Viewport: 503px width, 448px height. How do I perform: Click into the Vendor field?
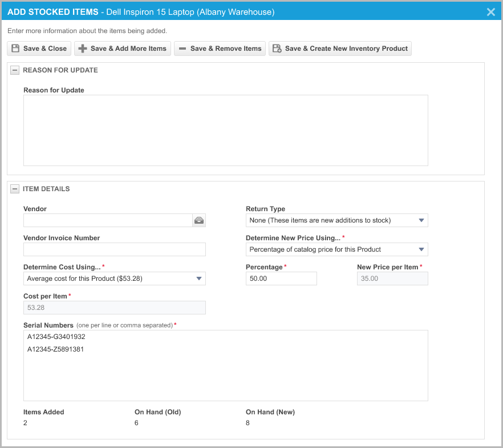click(108, 220)
